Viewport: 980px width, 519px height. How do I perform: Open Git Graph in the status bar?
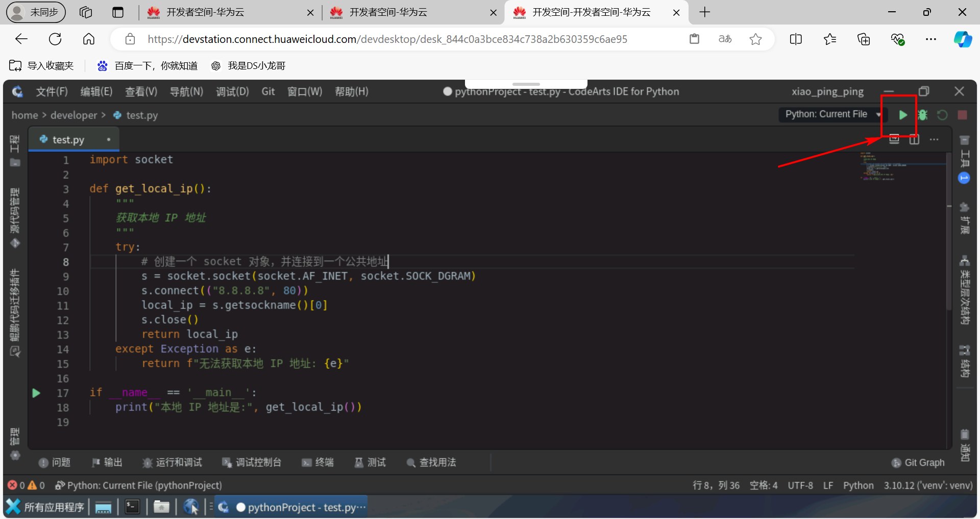coord(918,462)
